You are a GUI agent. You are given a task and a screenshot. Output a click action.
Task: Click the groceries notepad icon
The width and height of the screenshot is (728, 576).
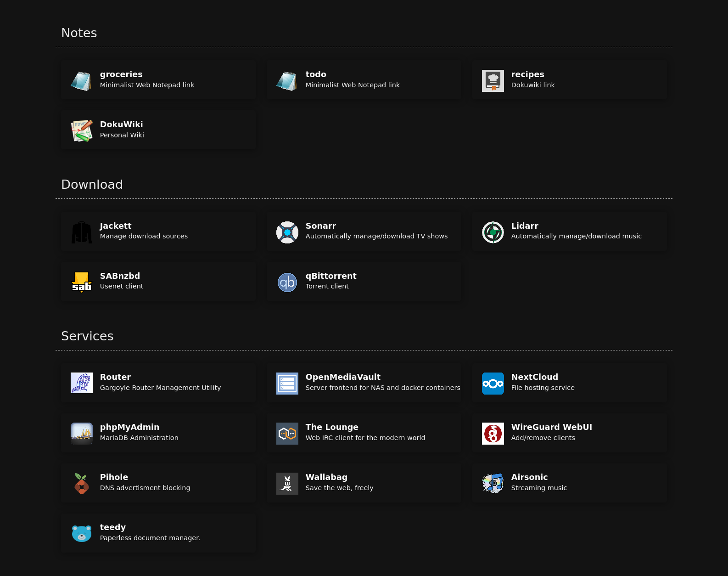tap(82, 81)
